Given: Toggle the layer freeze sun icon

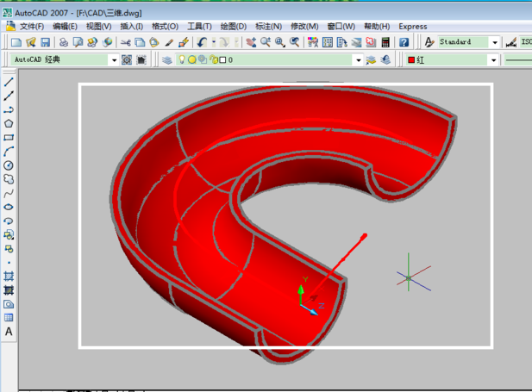Looking at the screenshot, I should pos(191,60).
